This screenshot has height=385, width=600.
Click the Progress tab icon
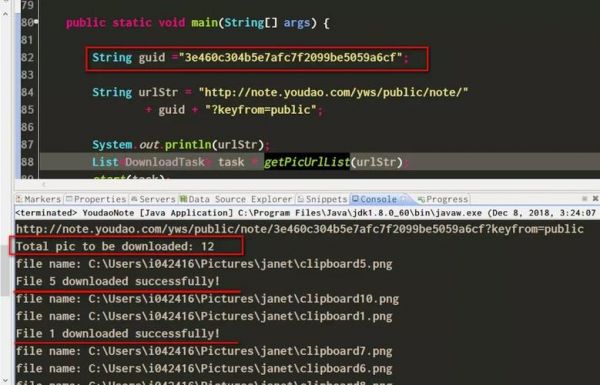pos(421,199)
